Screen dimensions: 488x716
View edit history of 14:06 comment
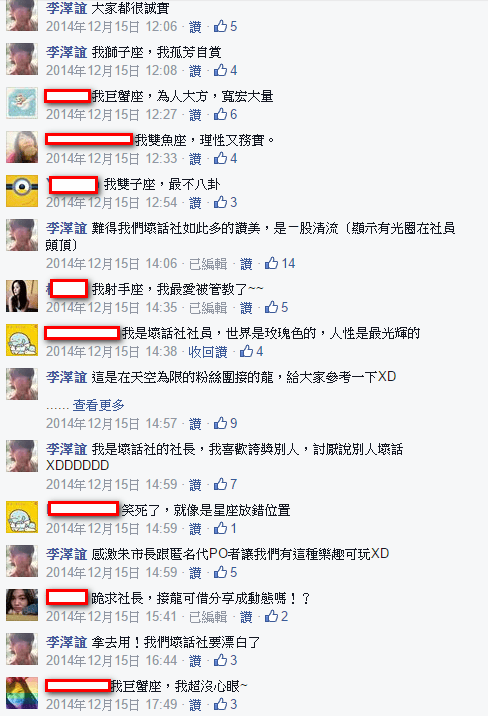point(208,263)
